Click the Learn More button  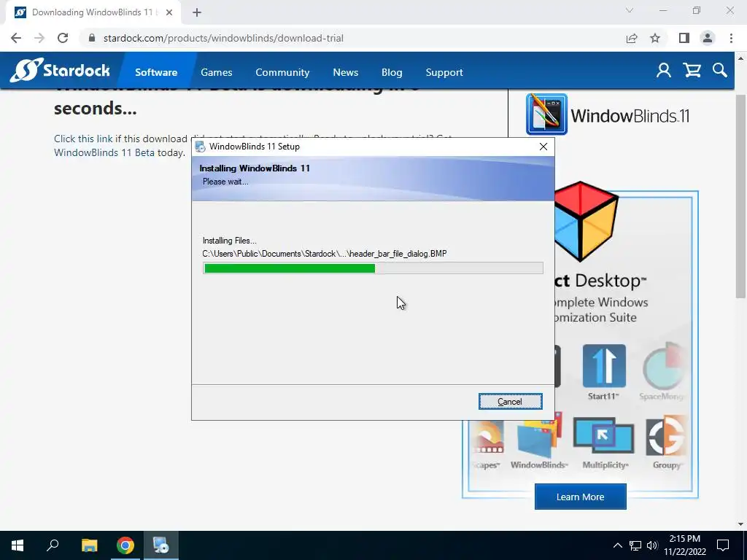tap(580, 497)
